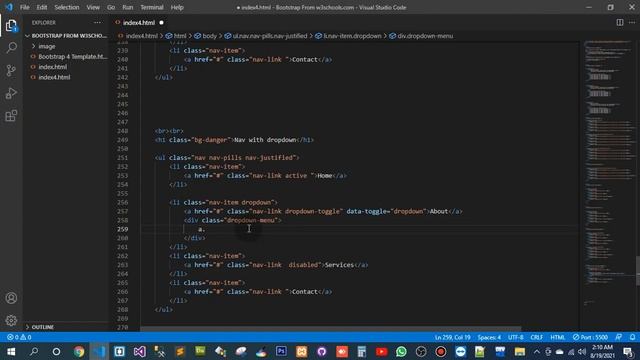Image resolution: width=640 pixels, height=360 pixels.
Task: Open index.html in explorer
Action: point(53,67)
